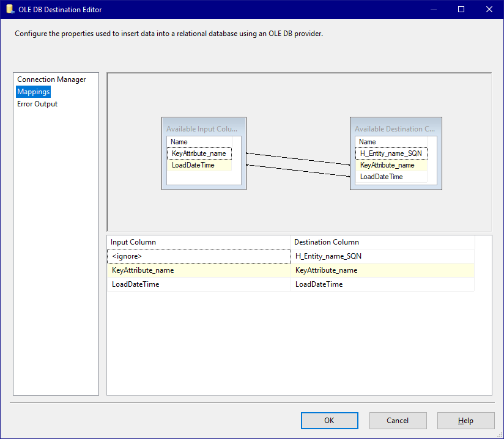504x439 pixels.
Task: Open the LoadDateTime input column cell in grid
Action: [x=199, y=284]
